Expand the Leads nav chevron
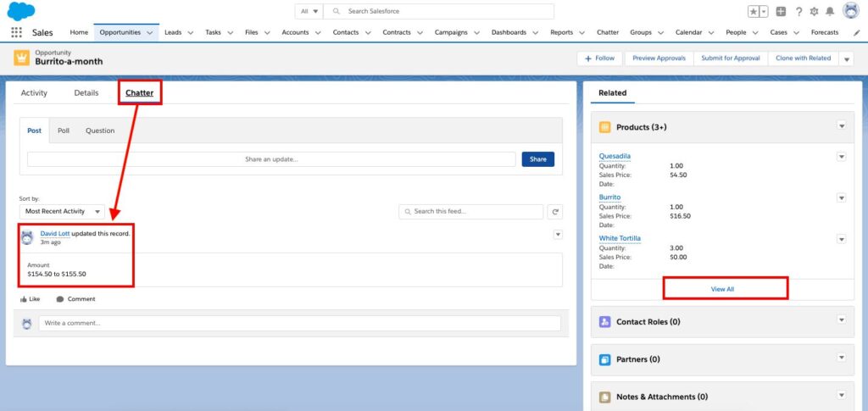The height and width of the screenshot is (411, 868). pos(190,33)
